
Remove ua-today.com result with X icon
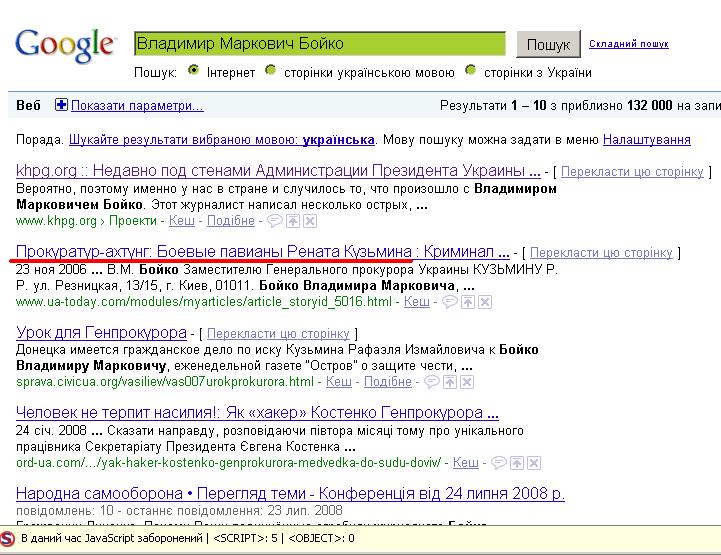tap(485, 302)
